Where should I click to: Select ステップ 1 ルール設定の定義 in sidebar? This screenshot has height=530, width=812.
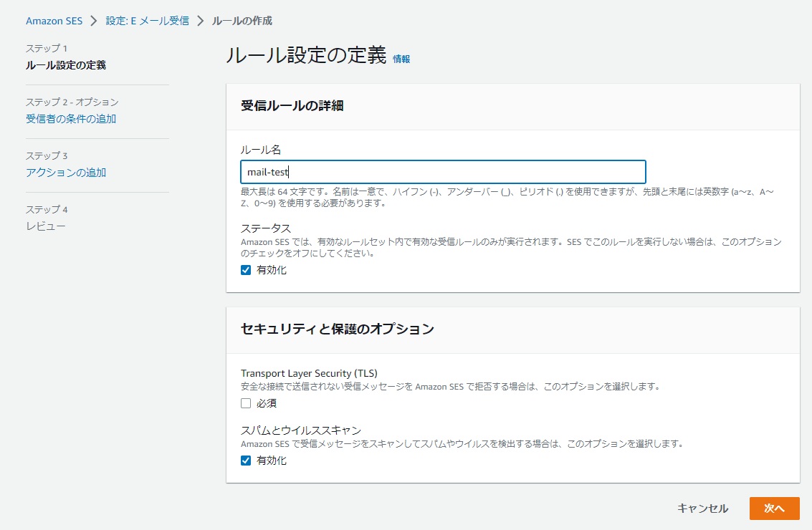click(x=66, y=65)
